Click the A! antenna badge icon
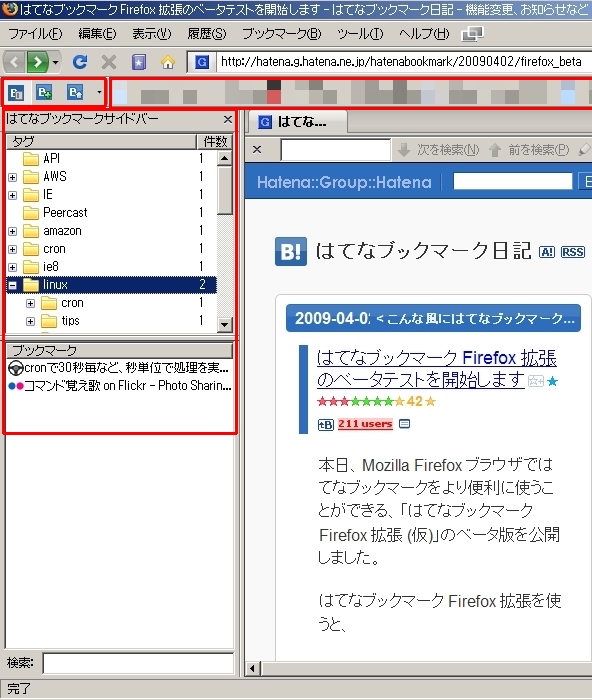592x700 pixels. click(547, 252)
